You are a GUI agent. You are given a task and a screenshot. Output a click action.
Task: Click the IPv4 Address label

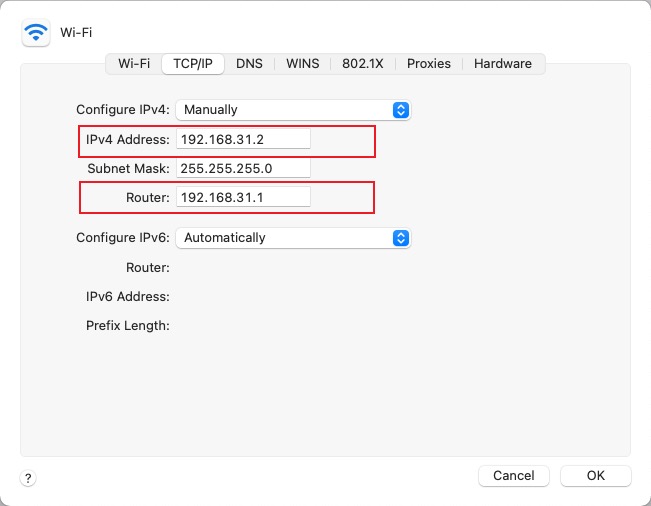[x=127, y=139]
